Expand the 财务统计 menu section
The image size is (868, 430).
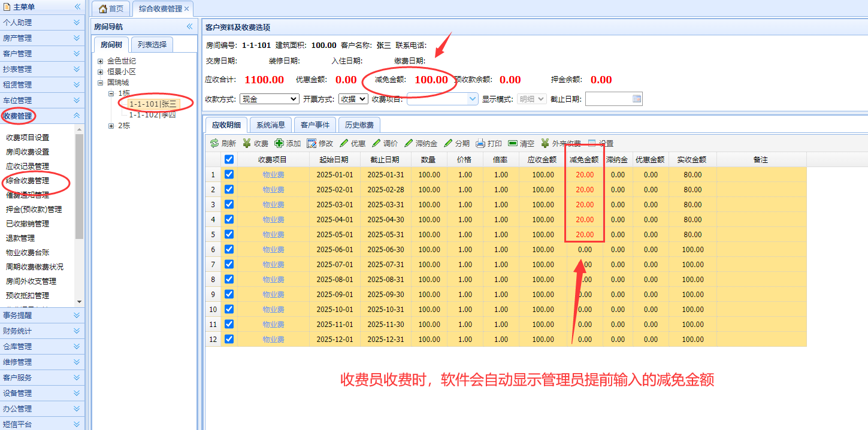click(42, 331)
